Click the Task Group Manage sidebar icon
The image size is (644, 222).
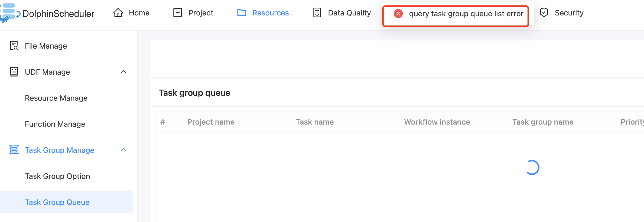(14, 150)
